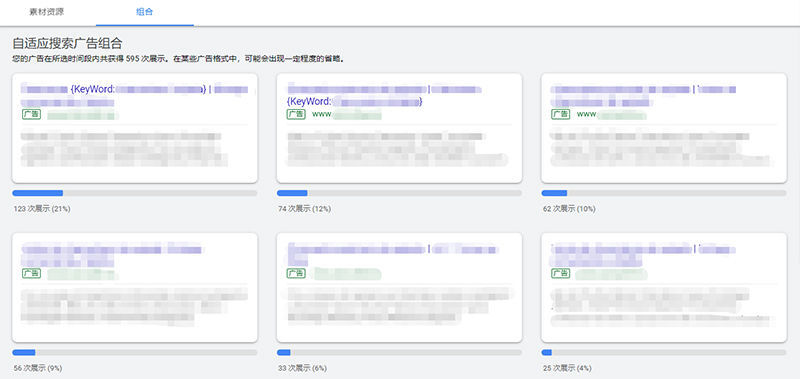The height and width of the screenshot is (379, 800).
Task: Click the text 62 次展示 (10%)
Action: tap(569, 209)
